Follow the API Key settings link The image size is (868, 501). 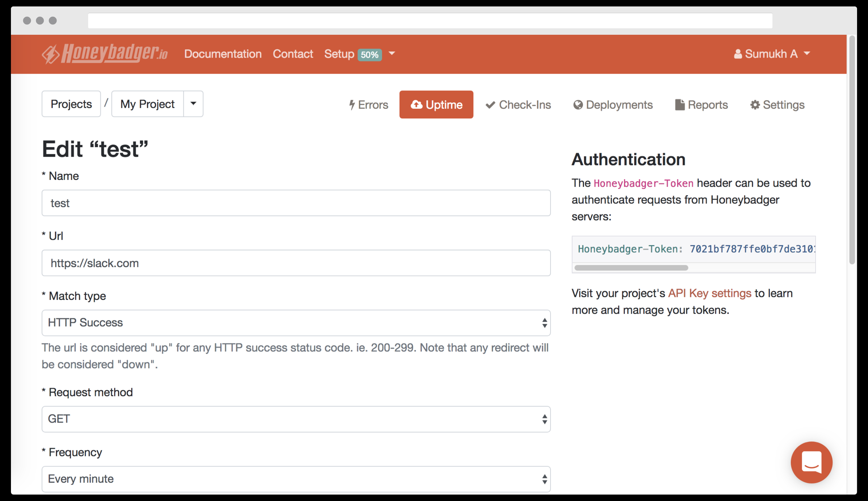tap(709, 293)
